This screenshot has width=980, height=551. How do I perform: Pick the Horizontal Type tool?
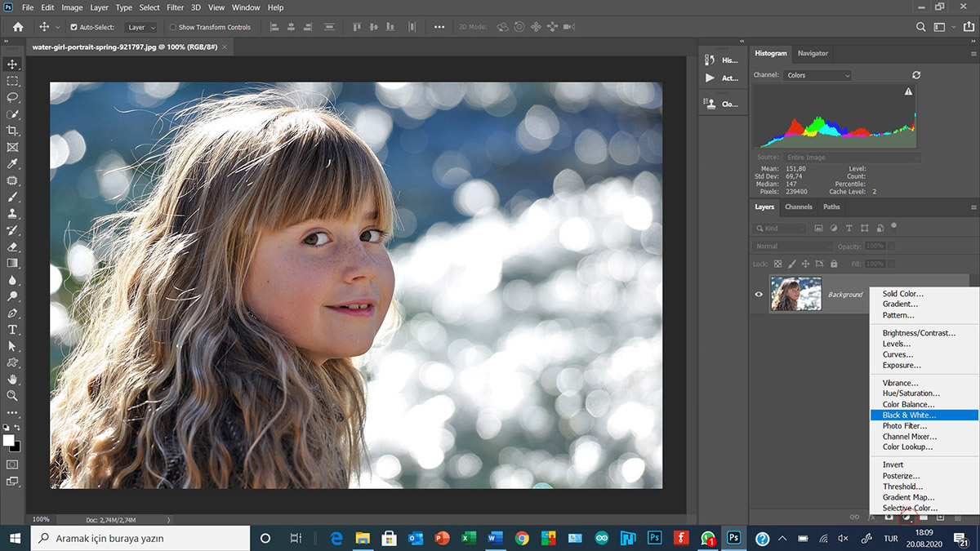tap(12, 329)
